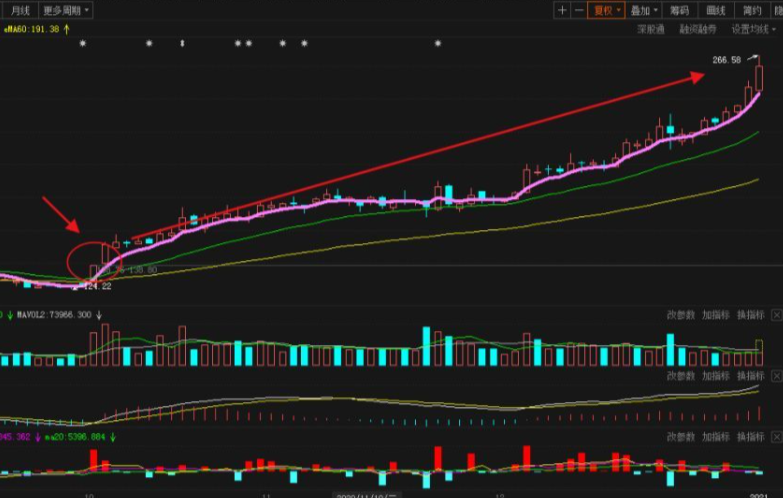Screen dimensions: 783x498
Task: Click leftmost star info marker above chart
Action: click(83, 43)
